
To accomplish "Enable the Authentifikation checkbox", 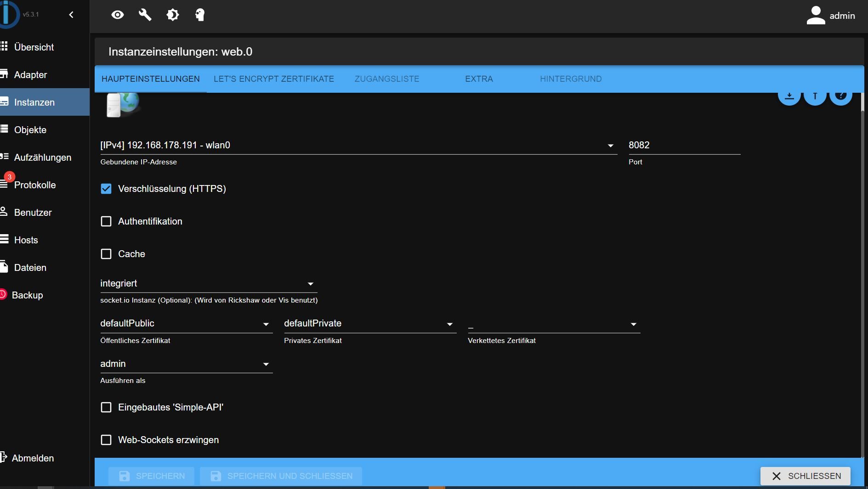I will pyautogui.click(x=106, y=221).
